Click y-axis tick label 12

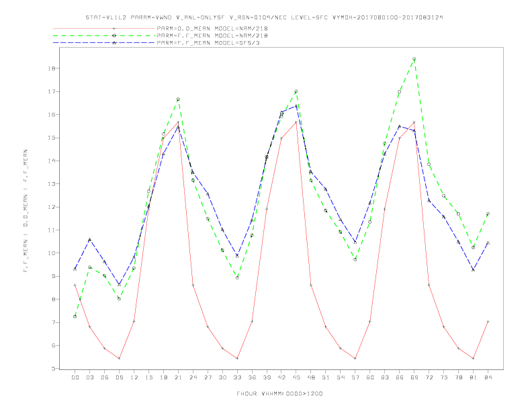(52, 207)
